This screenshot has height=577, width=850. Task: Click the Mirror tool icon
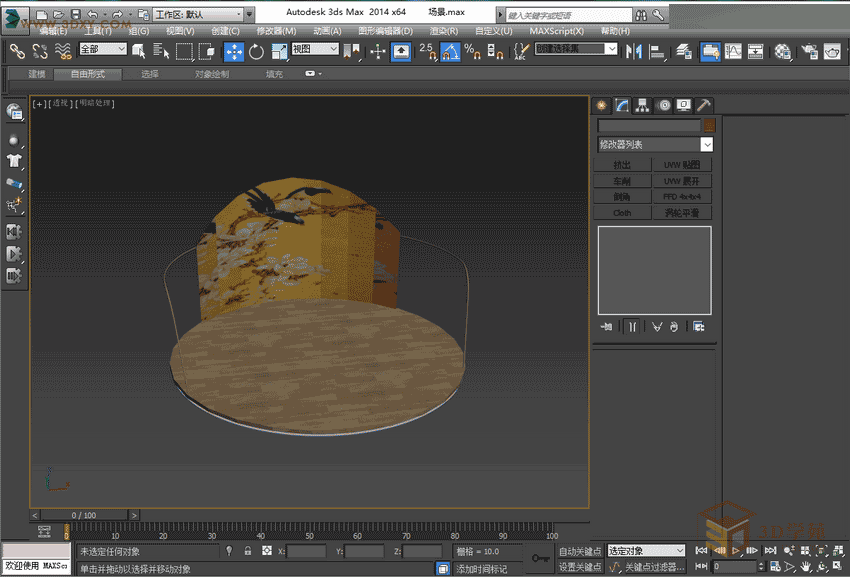(633, 52)
